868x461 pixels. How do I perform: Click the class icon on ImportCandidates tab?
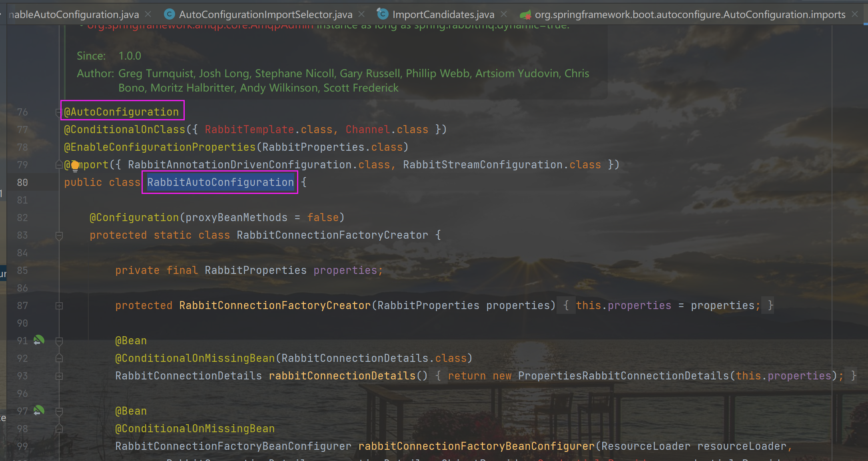point(383,14)
